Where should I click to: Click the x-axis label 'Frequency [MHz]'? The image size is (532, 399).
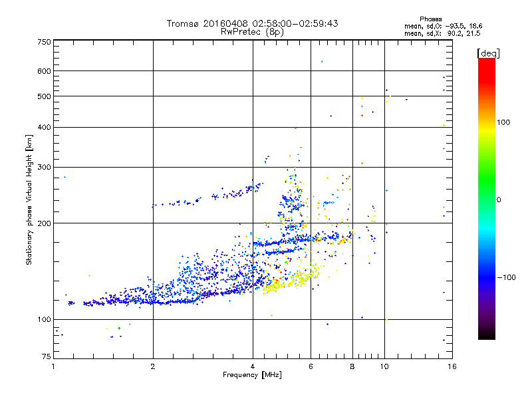click(252, 375)
